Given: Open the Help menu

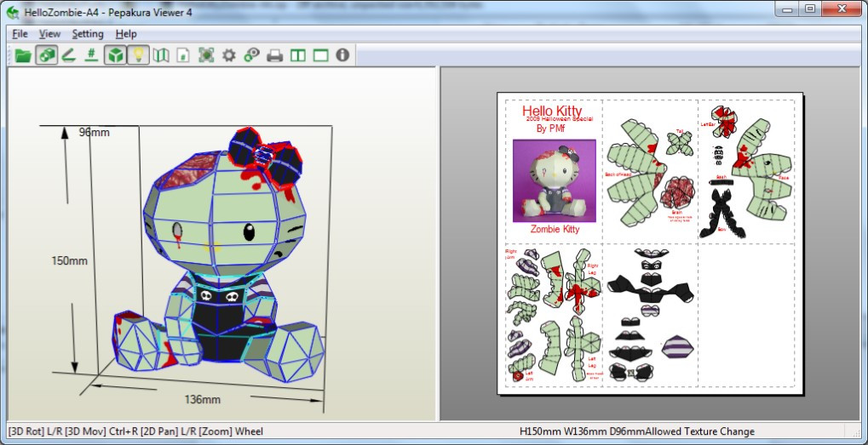Looking at the screenshot, I should 126,34.
